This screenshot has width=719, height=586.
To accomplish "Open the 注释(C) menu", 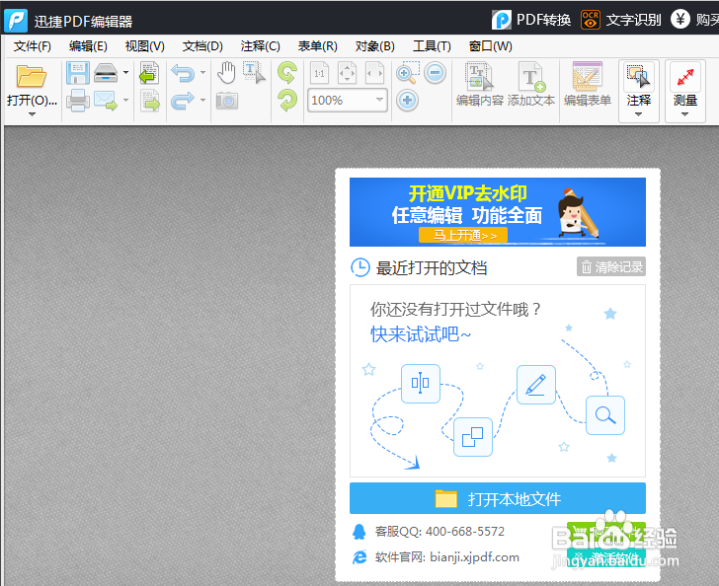I will (260, 46).
